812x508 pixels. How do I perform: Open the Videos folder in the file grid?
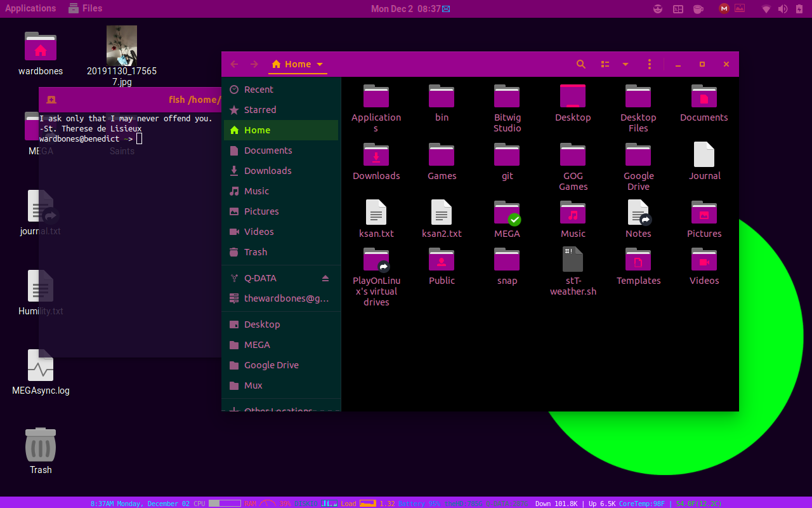(704, 267)
